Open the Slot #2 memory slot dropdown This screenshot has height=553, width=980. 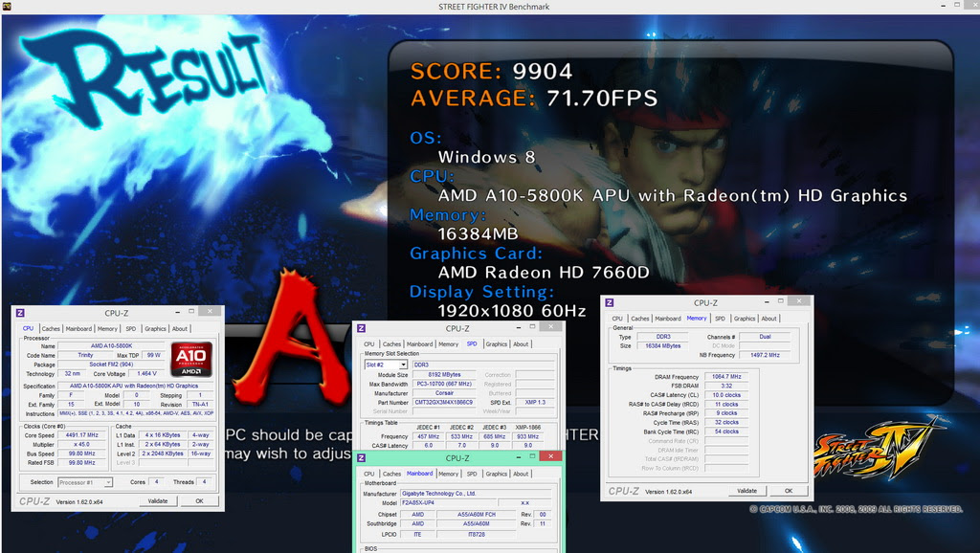(386, 365)
